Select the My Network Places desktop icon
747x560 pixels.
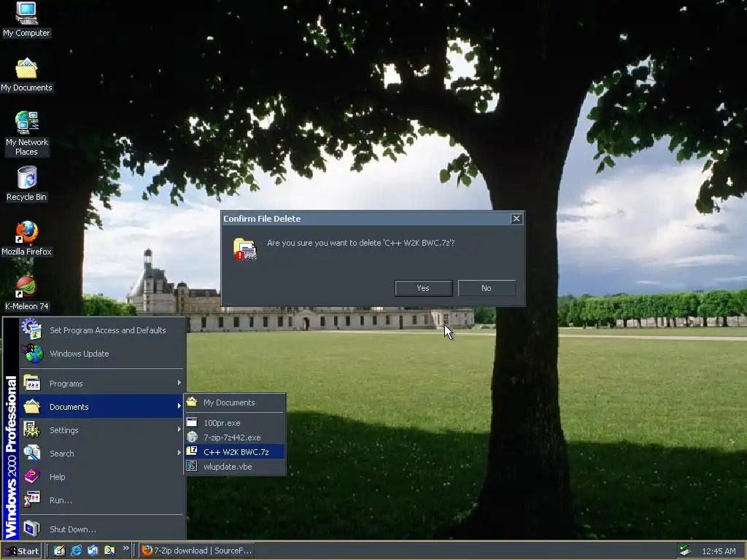pyautogui.click(x=26, y=133)
